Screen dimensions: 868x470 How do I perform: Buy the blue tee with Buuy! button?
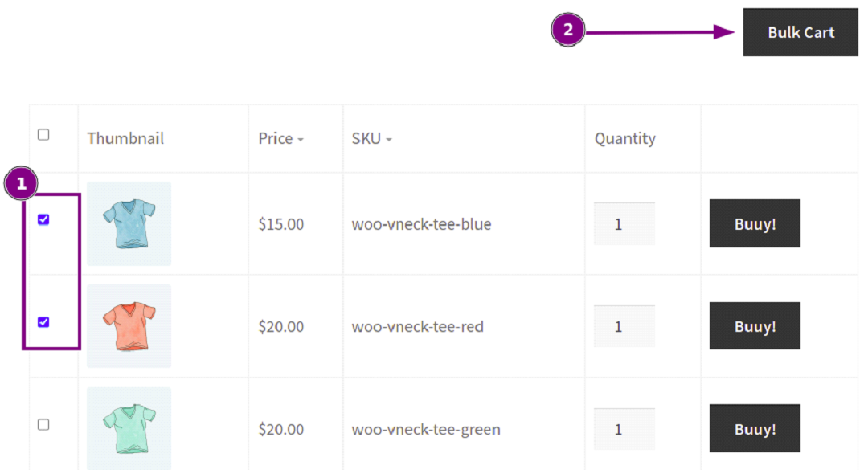click(755, 223)
